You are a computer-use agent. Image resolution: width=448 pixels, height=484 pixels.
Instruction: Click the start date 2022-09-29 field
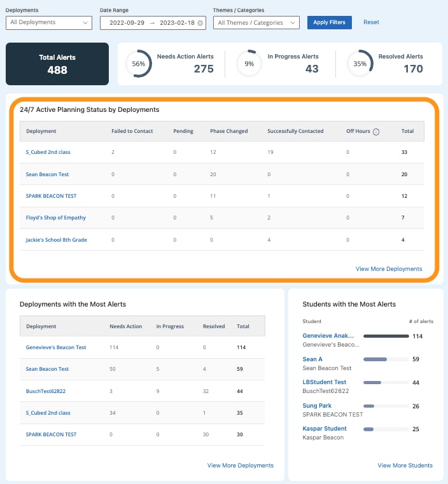(127, 23)
